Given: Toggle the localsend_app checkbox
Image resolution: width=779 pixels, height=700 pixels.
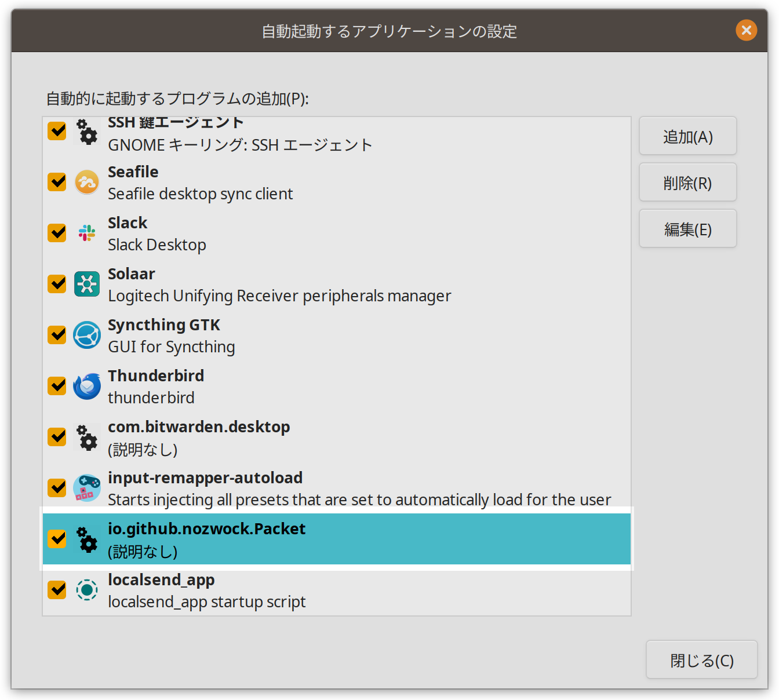Looking at the screenshot, I should [57, 590].
